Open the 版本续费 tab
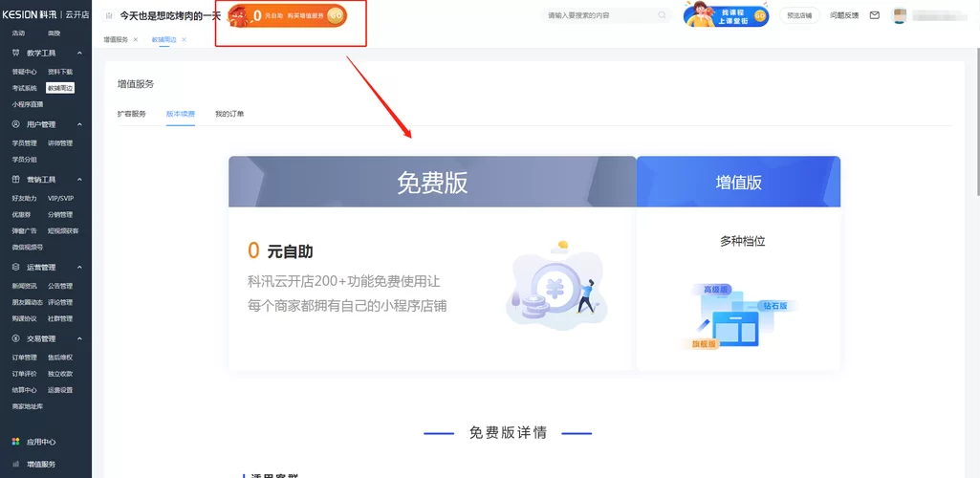 [x=181, y=114]
